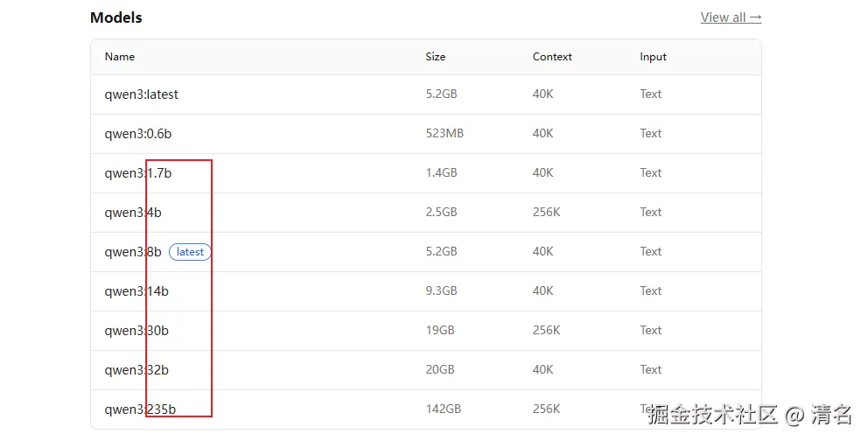This screenshot has width=868, height=441.
Task: Open the qwen3:1.7b model entry
Action: (x=137, y=173)
